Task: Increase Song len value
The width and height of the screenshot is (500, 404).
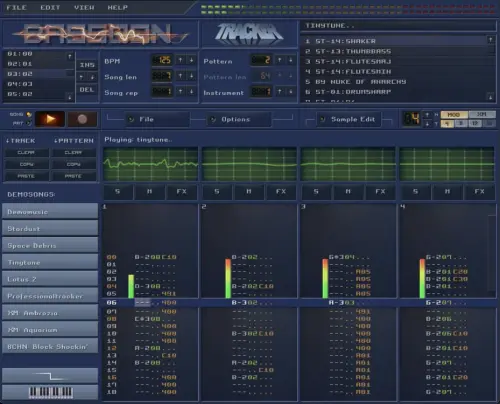Action: [x=180, y=76]
